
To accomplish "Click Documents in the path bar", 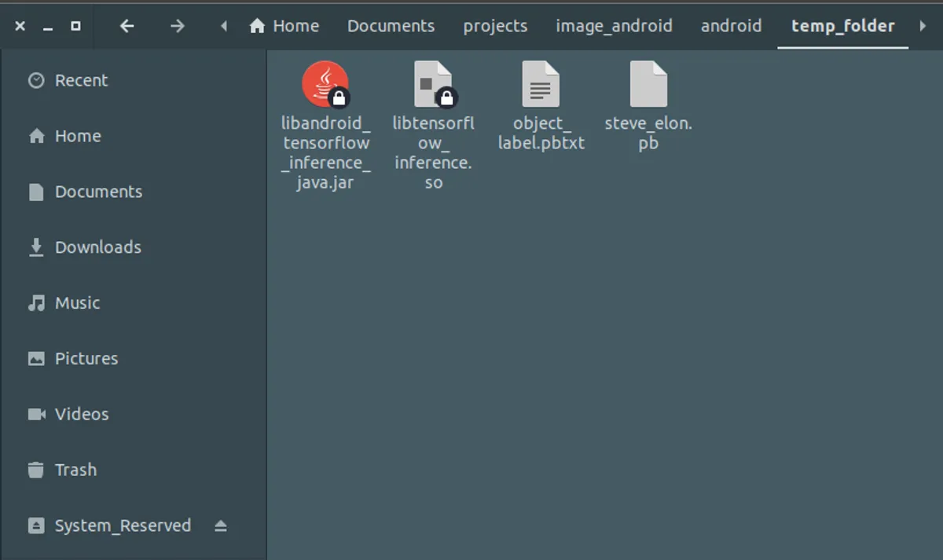I will (x=391, y=26).
